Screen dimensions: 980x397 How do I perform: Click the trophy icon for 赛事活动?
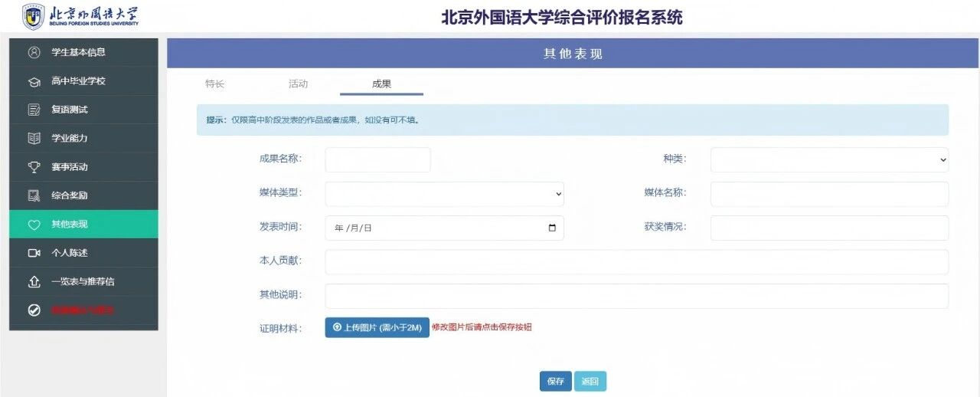click(x=34, y=167)
